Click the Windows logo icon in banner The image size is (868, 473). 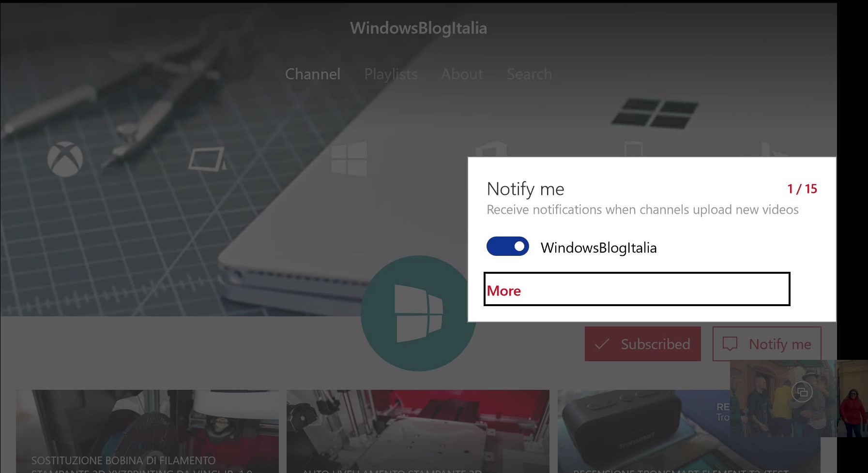pos(349,159)
